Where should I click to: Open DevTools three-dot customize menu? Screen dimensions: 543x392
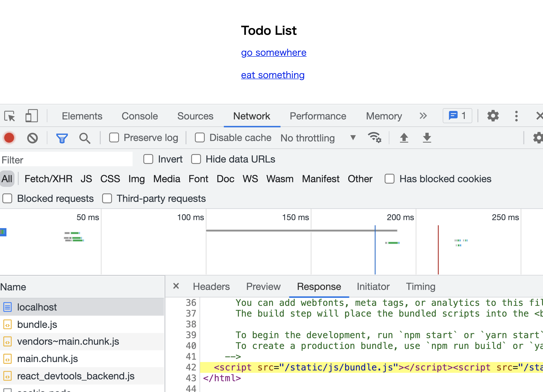click(x=516, y=116)
